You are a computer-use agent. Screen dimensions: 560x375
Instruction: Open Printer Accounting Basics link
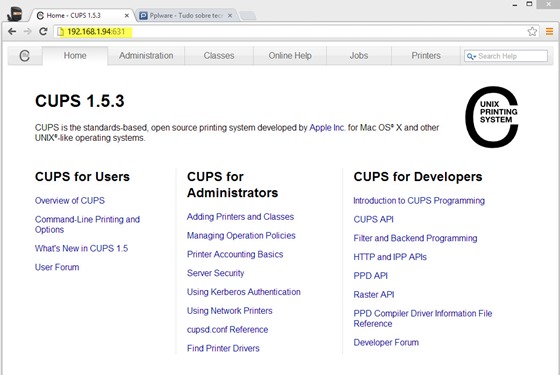tap(235, 254)
